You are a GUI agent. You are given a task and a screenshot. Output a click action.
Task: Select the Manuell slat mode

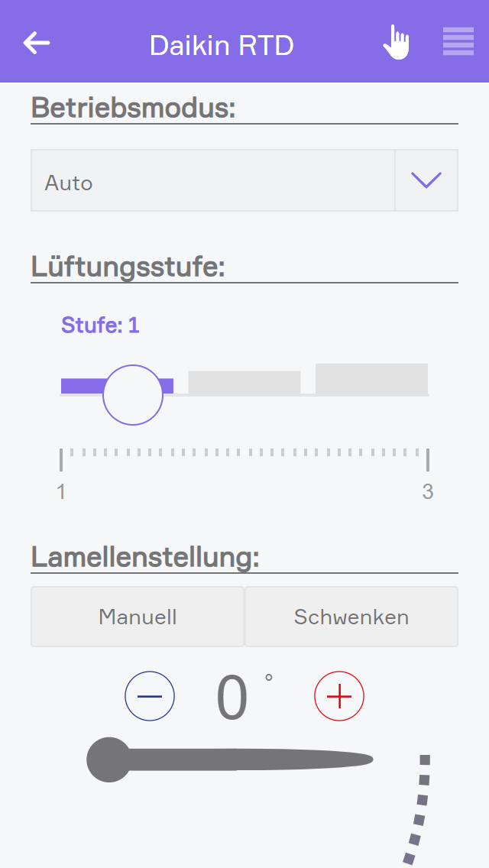point(138,617)
